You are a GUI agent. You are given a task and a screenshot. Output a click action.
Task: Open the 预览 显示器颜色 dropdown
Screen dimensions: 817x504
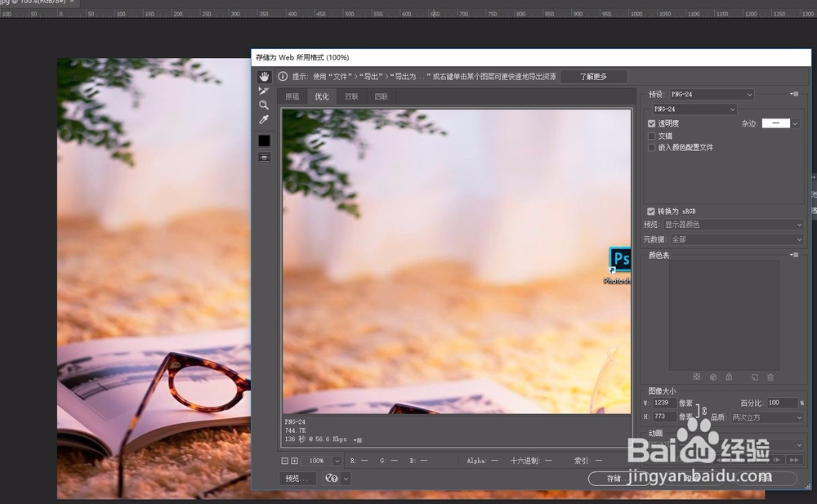pos(733,225)
